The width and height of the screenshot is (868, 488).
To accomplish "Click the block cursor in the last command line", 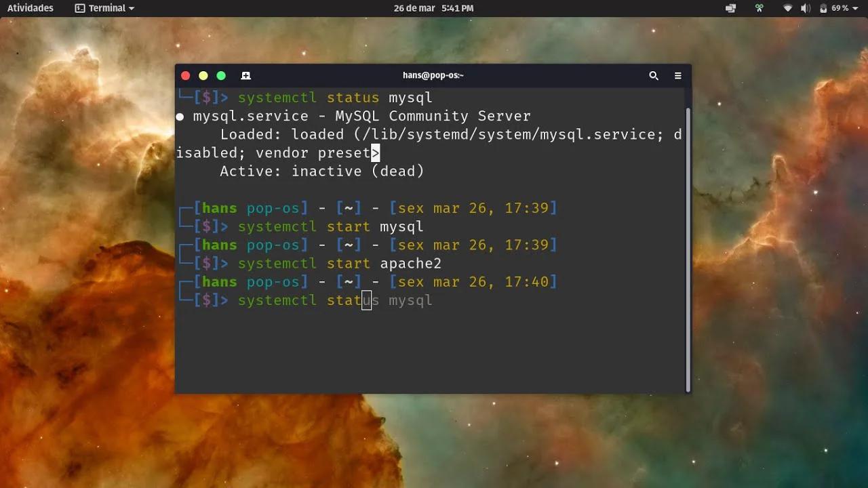I will pyautogui.click(x=366, y=300).
